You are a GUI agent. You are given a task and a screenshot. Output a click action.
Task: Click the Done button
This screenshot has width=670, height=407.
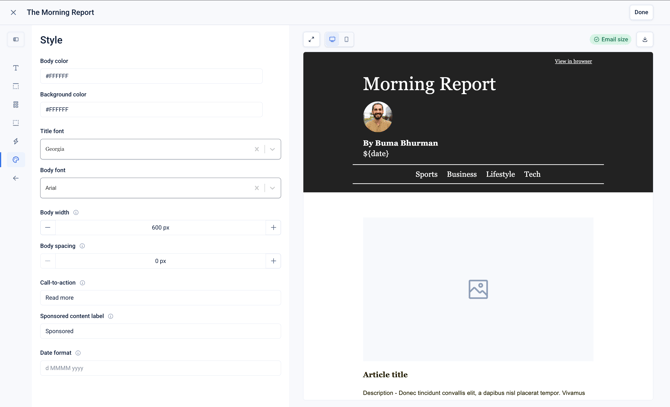point(641,12)
